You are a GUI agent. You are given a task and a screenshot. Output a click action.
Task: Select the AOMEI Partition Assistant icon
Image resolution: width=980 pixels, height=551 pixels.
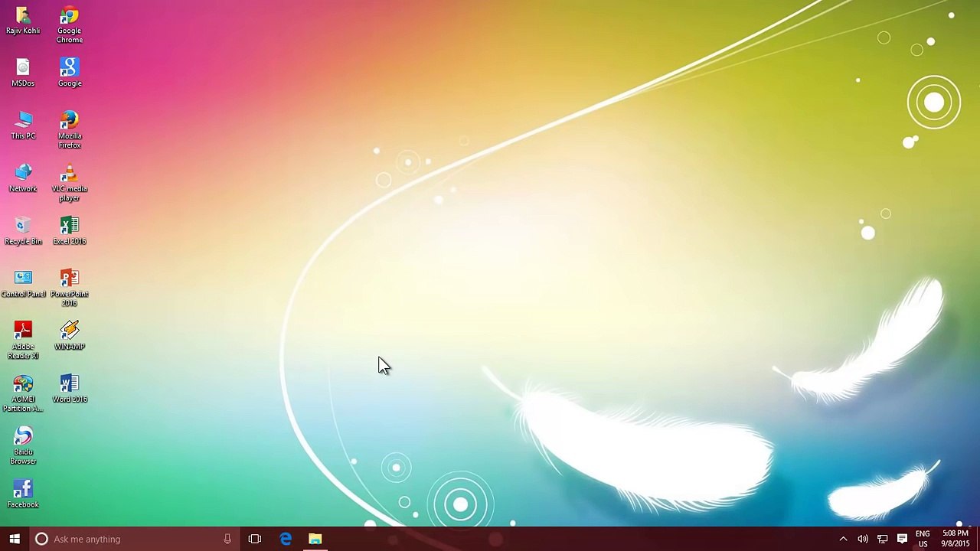[23, 394]
